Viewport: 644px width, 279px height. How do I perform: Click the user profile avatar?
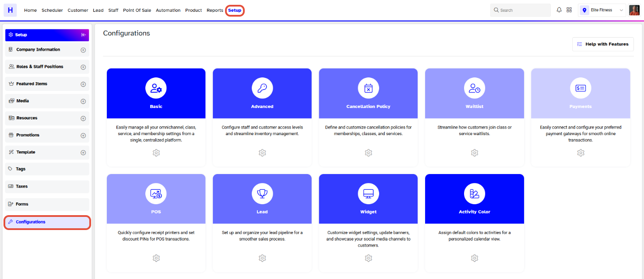(x=634, y=10)
